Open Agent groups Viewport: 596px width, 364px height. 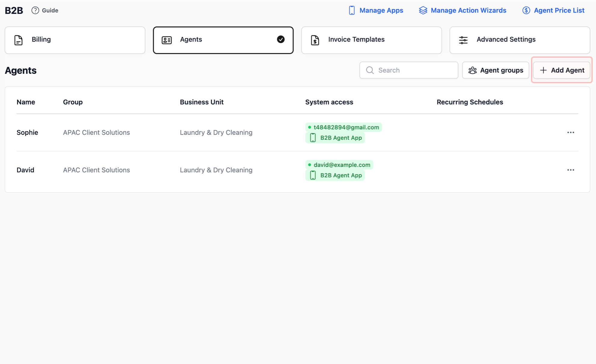[495, 70]
